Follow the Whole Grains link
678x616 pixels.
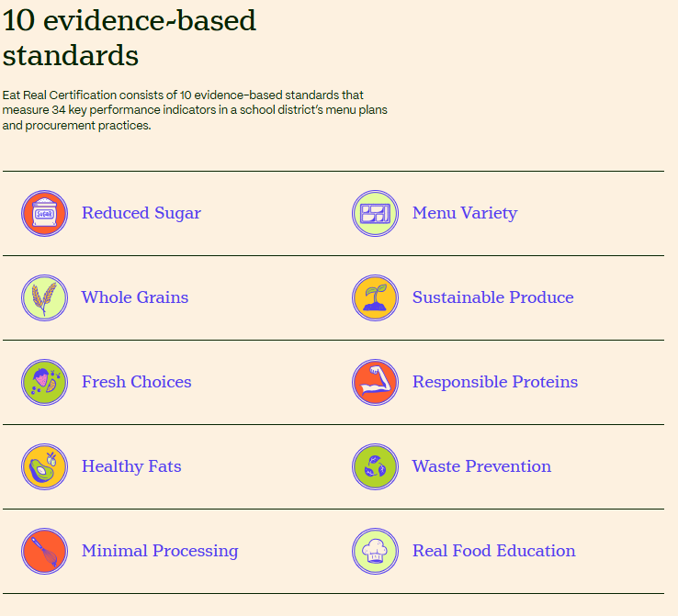point(135,297)
